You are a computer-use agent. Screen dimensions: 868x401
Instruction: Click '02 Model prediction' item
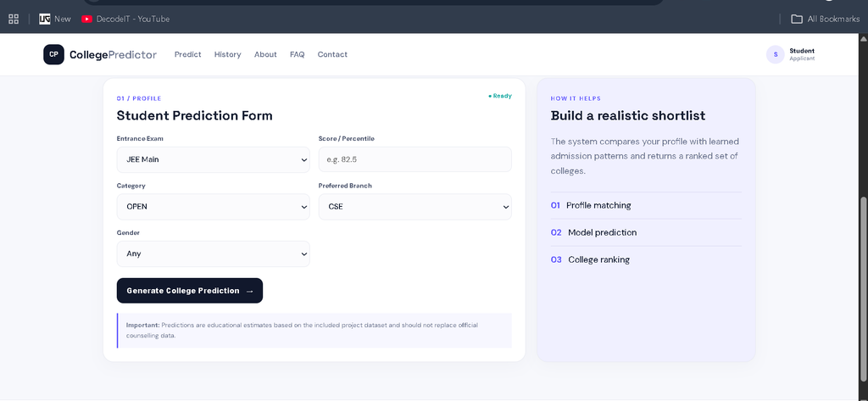(x=646, y=232)
